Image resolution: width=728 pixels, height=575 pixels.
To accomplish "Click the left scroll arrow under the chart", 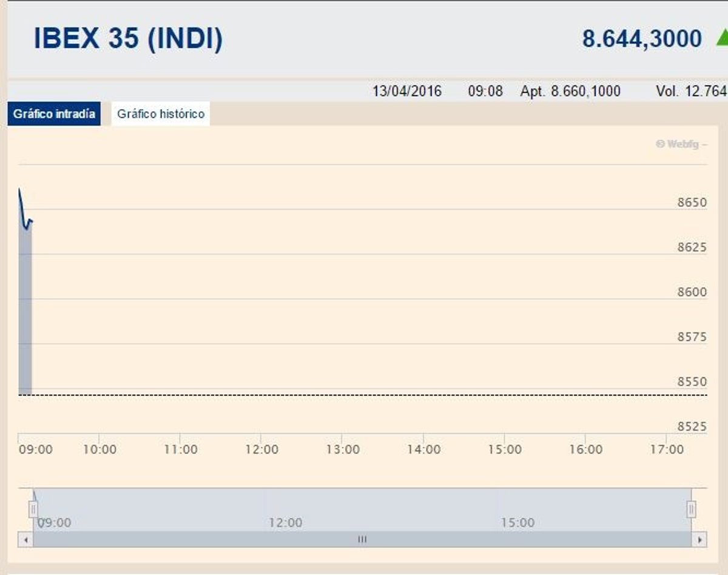I will coord(25,539).
